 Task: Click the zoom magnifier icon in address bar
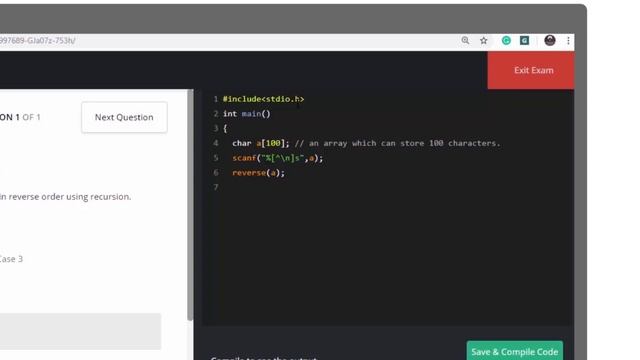point(465,40)
